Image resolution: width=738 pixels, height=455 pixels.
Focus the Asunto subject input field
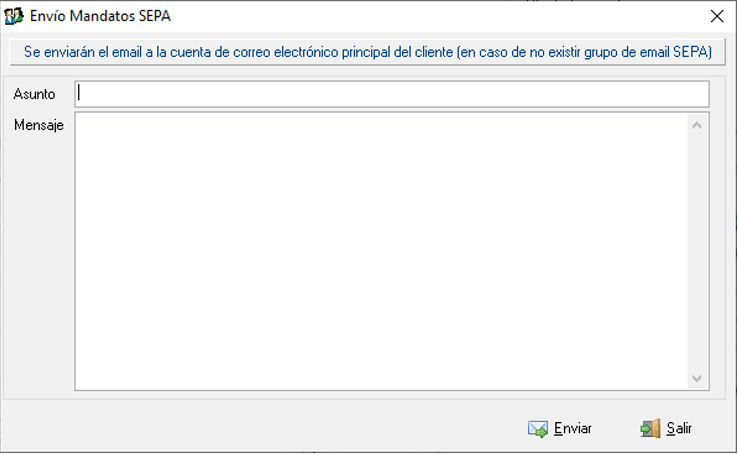pyautogui.click(x=392, y=94)
